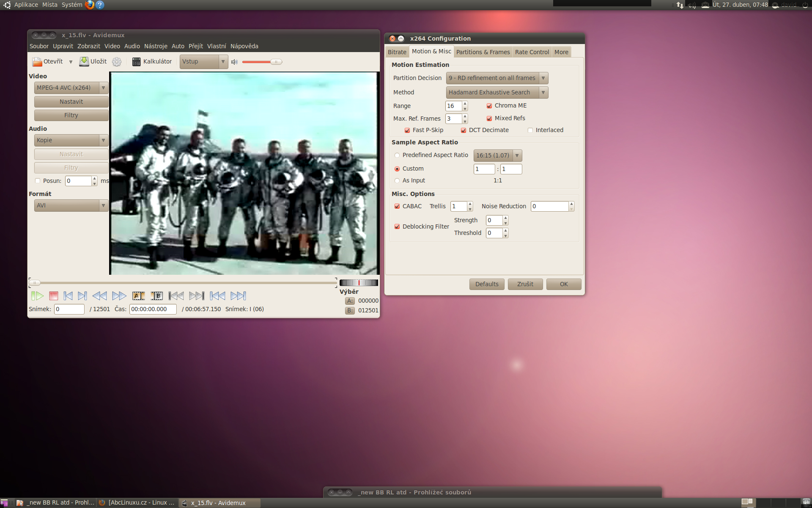Screen dimensions: 812x508
Task: Select the As Input radio button
Action: pyautogui.click(x=397, y=181)
